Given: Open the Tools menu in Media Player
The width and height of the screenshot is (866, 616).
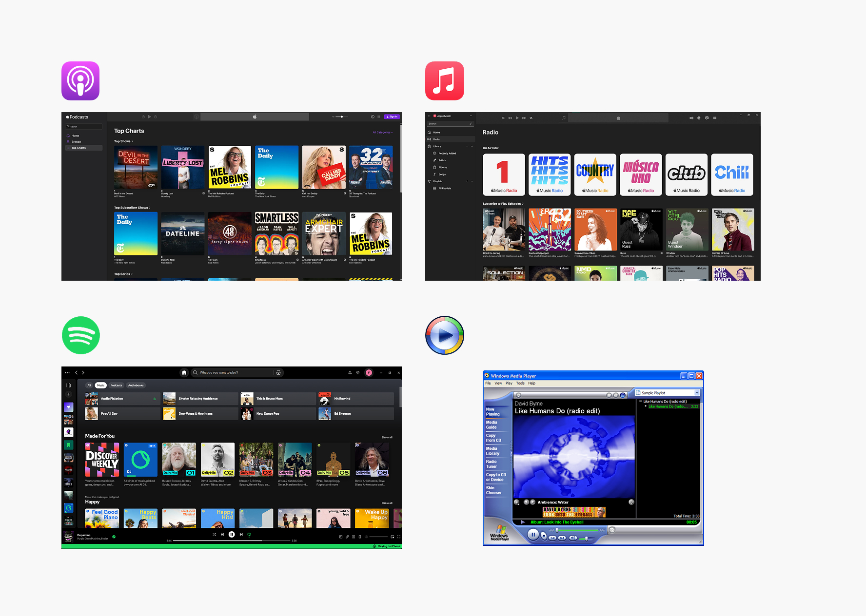Looking at the screenshot, I should coord(520,384).
